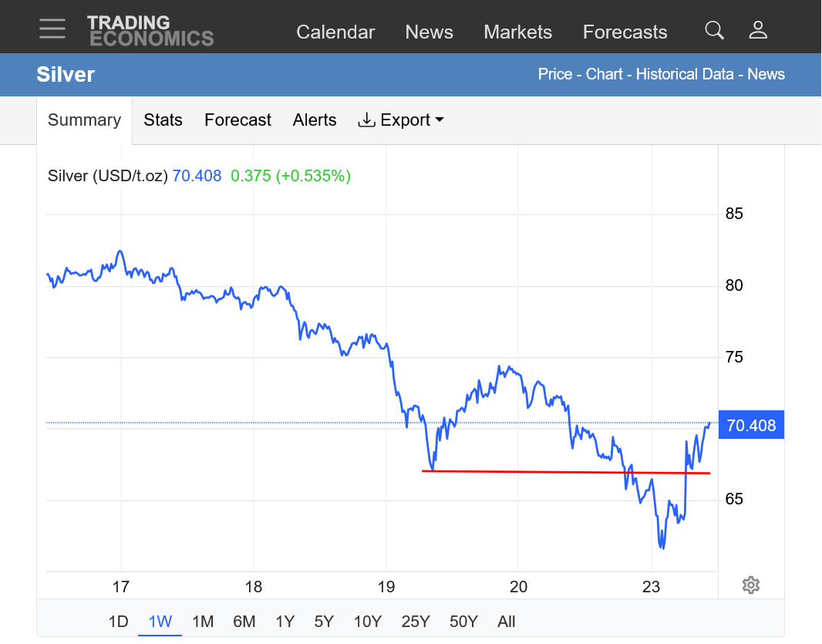Screen dimensions: 822x644
Task: Switch chart range to 1M
Action: pyautogui.click(x=203, y=622)
